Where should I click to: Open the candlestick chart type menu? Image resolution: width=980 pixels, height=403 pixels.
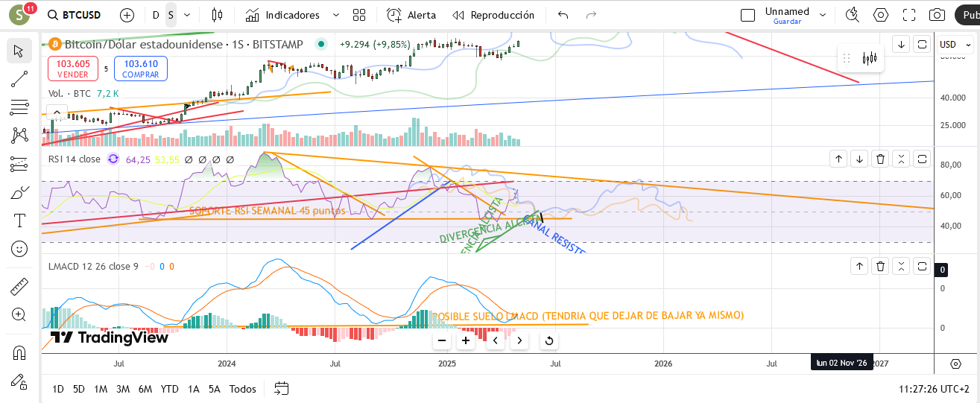pyautogui.click(x=217, y=15)
